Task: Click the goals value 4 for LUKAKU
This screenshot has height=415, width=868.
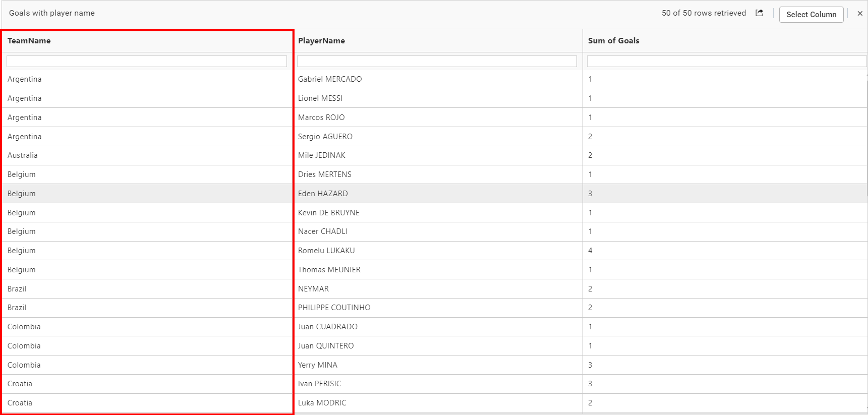Action: pyautogui.click(x=590, y=251)
